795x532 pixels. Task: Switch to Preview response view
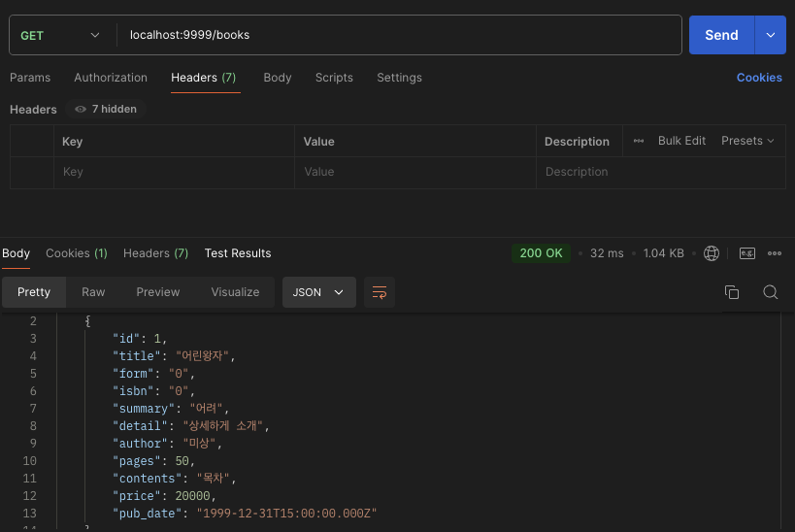coord(157,292)
